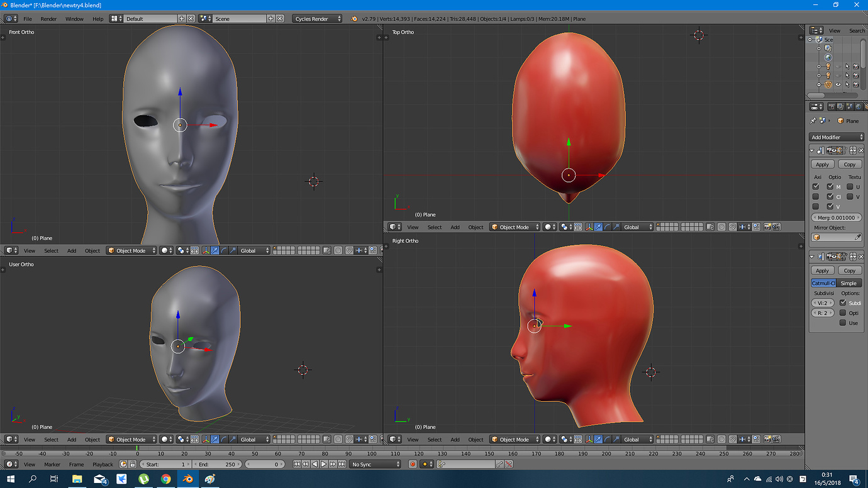
Task: Open Chrome from the Windows taskbar
Action: pyautogui.click(x=165, y=479)
